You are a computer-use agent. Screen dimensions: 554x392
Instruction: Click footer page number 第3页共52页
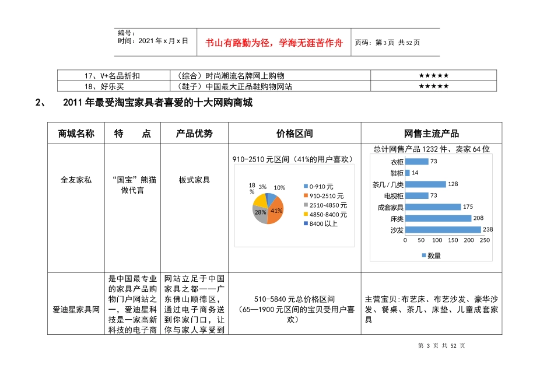point(441,346)
